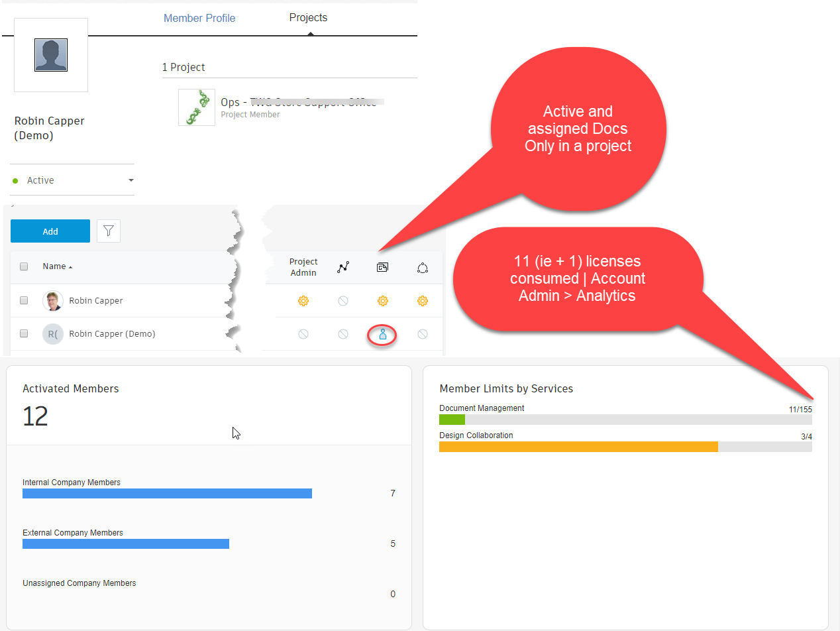Viewport: 840px width, 631px height.
Task: Click Document Management user icon for Demo member
Action: 383,335
